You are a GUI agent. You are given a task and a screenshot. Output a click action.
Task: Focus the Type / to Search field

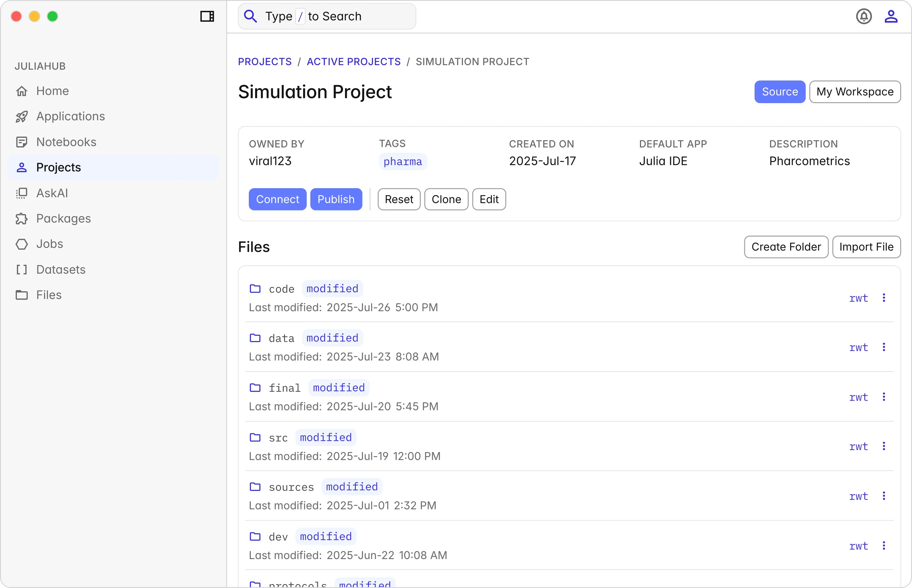327,16
